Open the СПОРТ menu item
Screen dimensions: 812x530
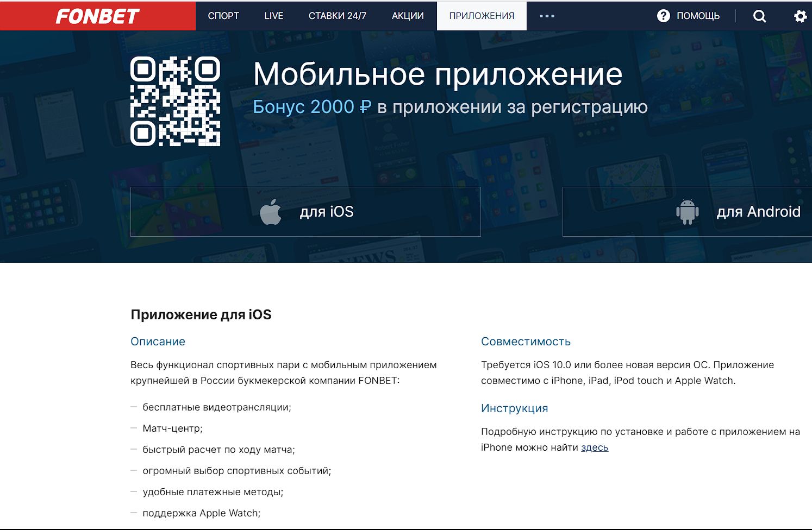coord(223,16)
